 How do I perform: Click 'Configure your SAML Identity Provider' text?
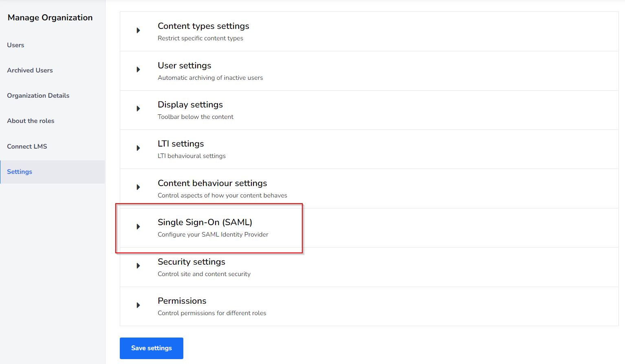tap(213, 235)
